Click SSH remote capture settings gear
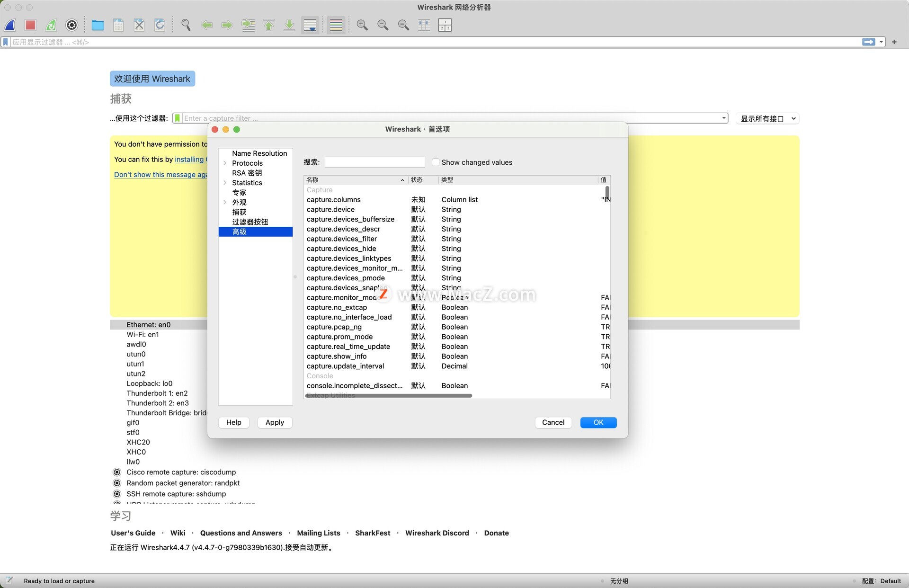909x588 pixels. click(117, 494)
